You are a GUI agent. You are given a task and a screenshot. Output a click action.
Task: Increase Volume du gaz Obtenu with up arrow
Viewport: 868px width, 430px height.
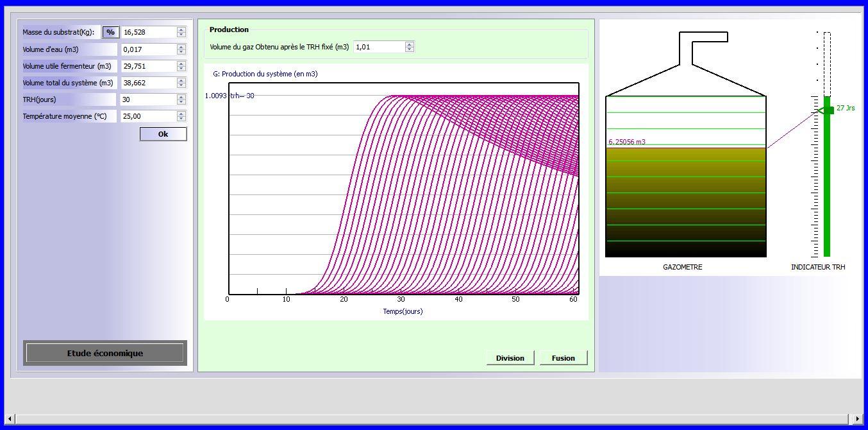410,44
